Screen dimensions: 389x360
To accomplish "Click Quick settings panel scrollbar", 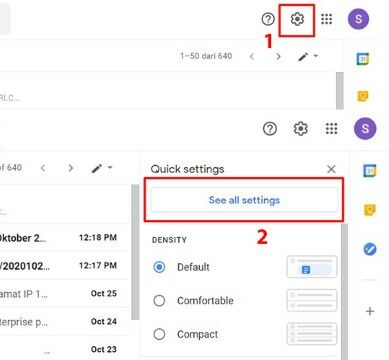I will pos(344,292).
